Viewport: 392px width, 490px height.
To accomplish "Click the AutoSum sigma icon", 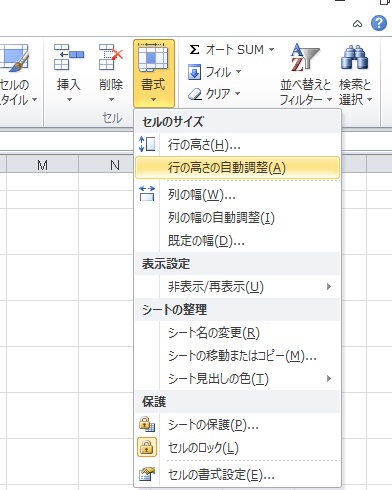I will tap(194, 50).
